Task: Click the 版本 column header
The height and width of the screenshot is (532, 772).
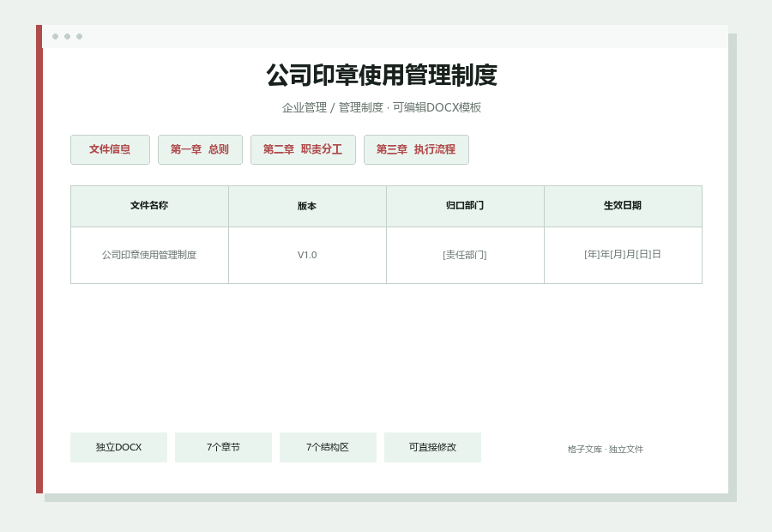Action: (x=307, y=207)
